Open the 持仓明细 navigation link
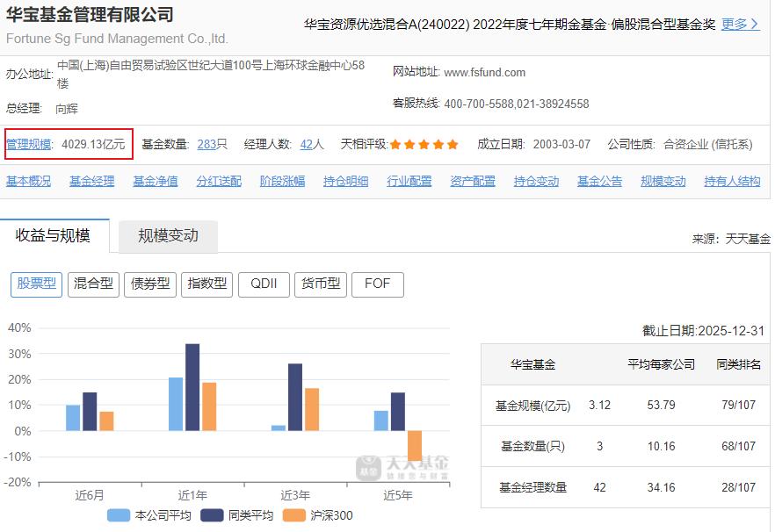This screenshot has height=532, width=775. [x=345, y=182]
